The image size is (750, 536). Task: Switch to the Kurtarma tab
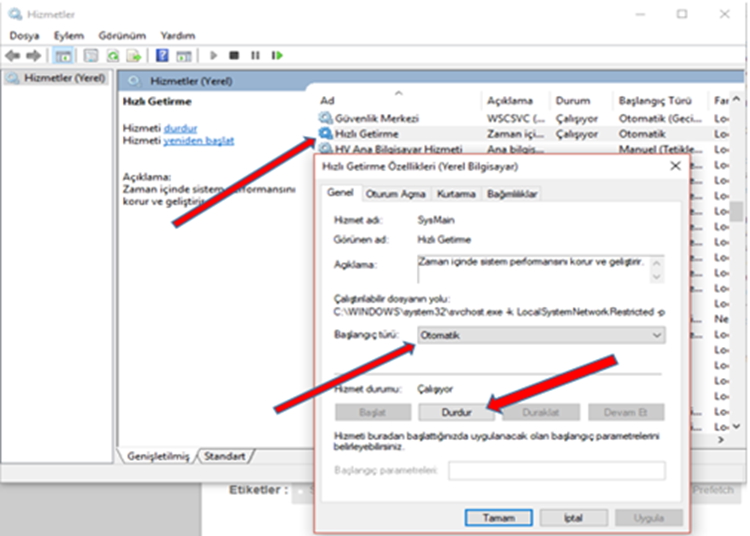pos(456,194)
